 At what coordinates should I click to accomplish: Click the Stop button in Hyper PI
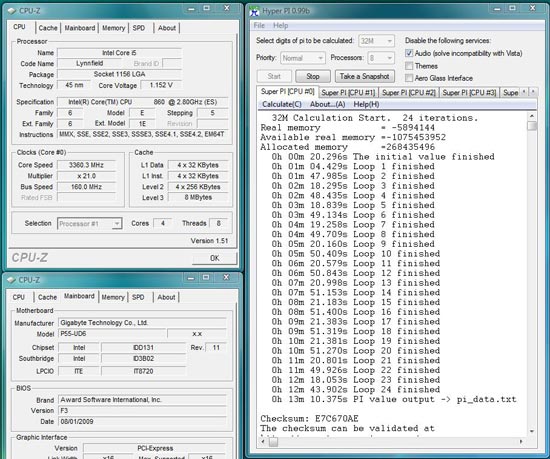coord(313,76)
